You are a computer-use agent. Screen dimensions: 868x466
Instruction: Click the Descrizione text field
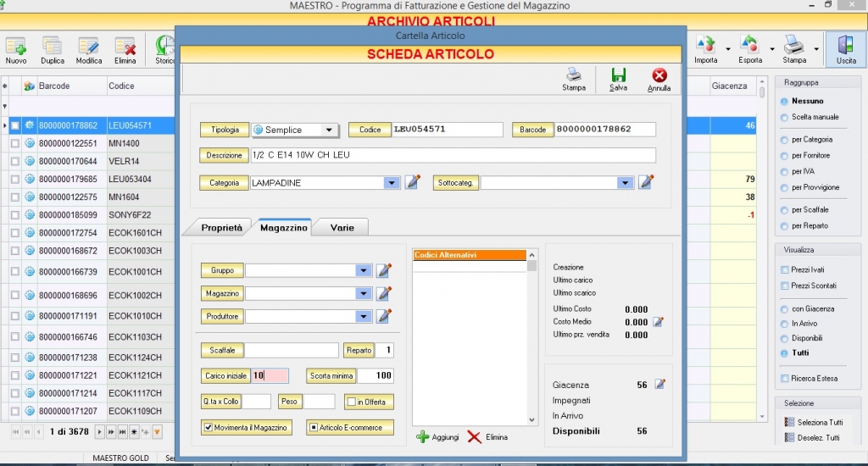tap(453, 155)
